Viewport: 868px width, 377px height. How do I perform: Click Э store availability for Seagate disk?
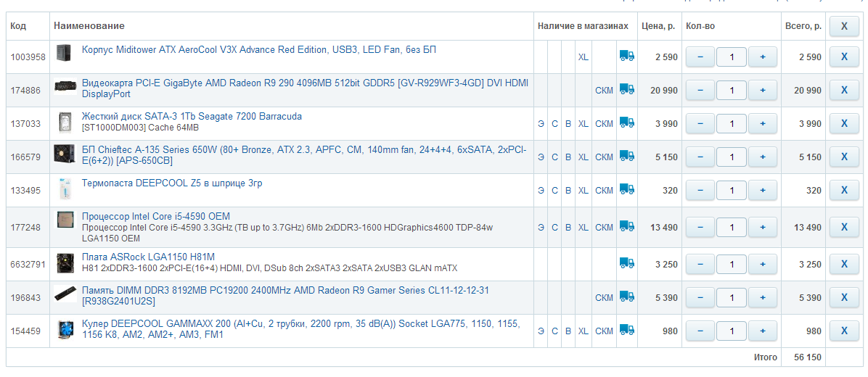[x=541, y=124]
